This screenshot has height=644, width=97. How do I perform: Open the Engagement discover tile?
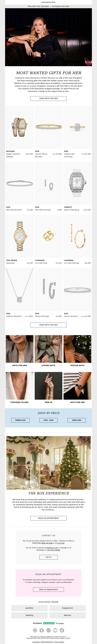(x=68, y=608)
